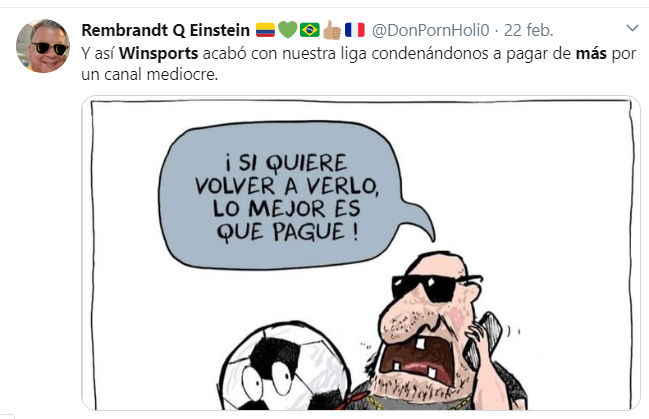Click the bold Winsports word
649x419 pixels.
(x=159, y=53)
